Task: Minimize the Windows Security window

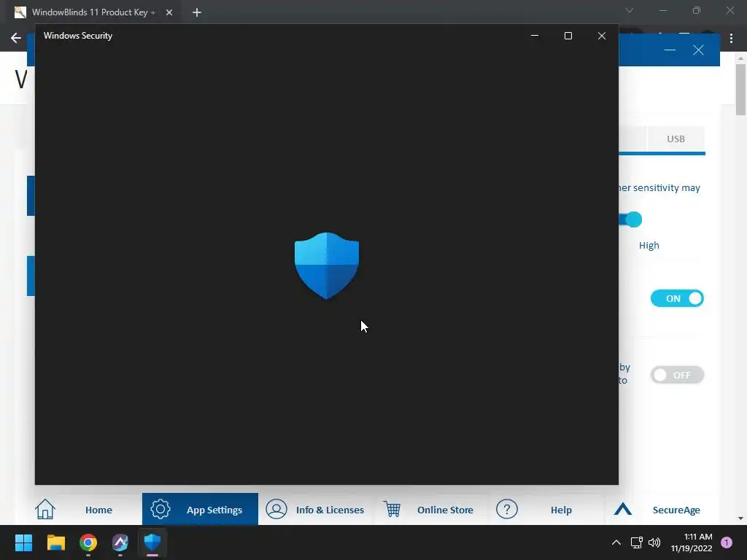Action: click(535, 36)
